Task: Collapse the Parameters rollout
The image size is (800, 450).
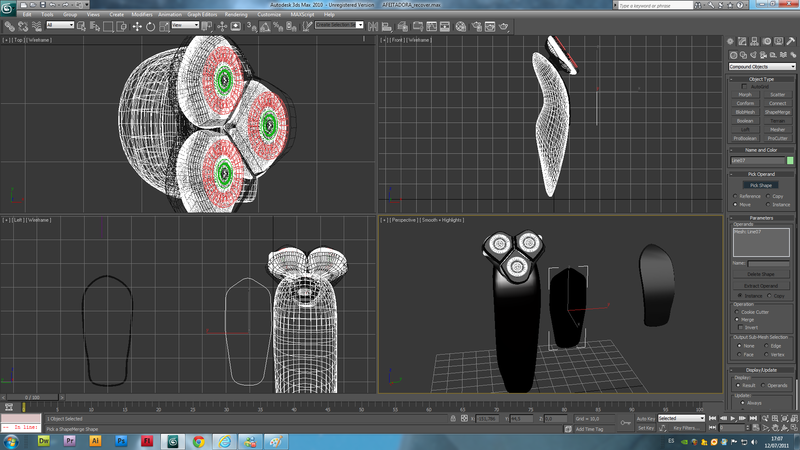Action: (x=761, y=218)
